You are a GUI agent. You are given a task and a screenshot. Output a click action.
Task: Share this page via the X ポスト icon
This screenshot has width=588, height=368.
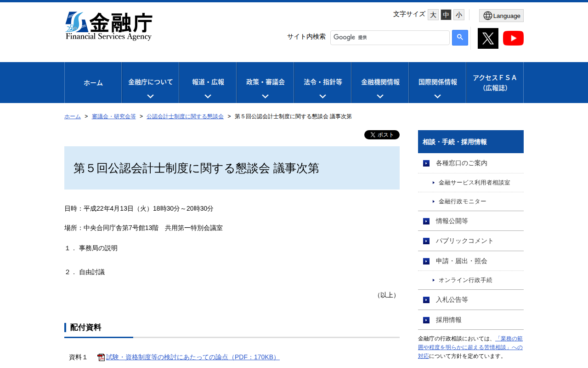point(382,134)
